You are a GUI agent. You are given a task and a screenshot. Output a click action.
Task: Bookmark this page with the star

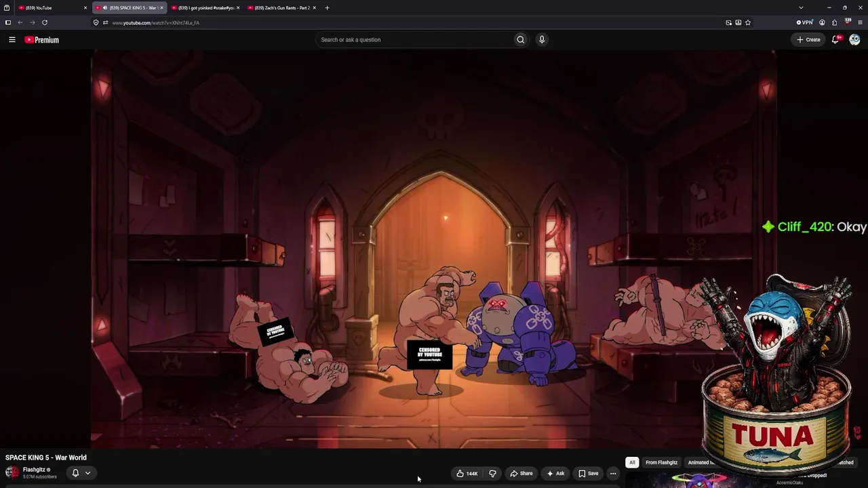(x=748, y=22)
